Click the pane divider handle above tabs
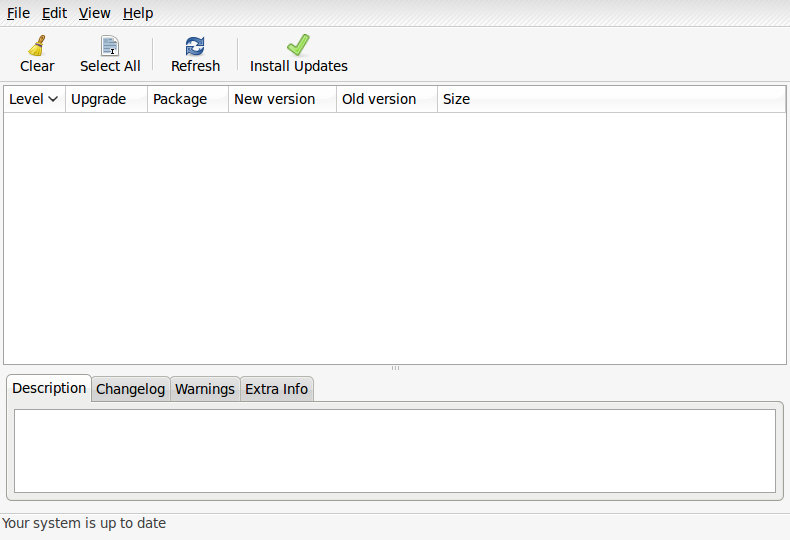The image size is (790, 540). (x=395, y=368)
